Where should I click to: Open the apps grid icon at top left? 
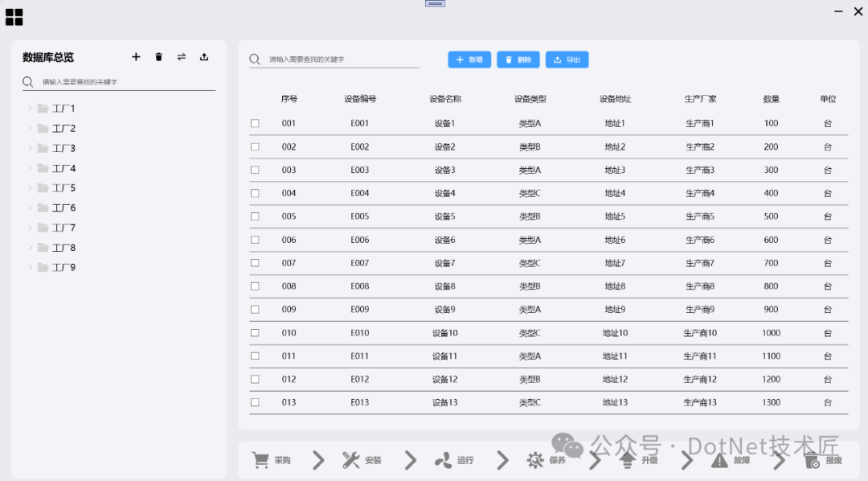[14, 16]
